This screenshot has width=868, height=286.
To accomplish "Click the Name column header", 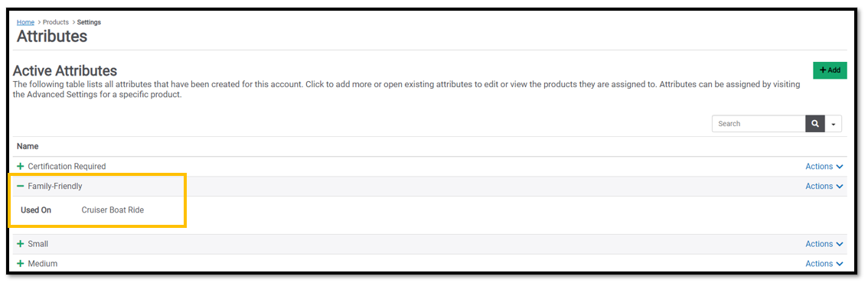I will (28, 147).
